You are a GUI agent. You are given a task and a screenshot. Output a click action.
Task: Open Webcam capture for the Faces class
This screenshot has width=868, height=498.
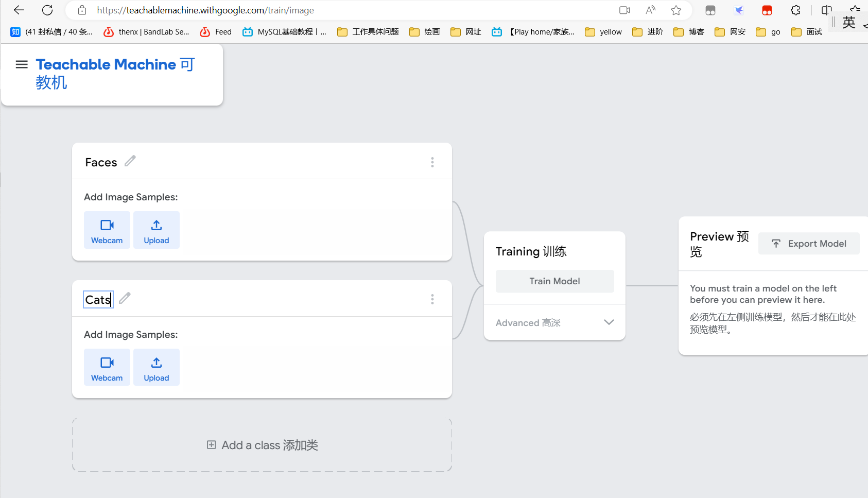point(107,230)
